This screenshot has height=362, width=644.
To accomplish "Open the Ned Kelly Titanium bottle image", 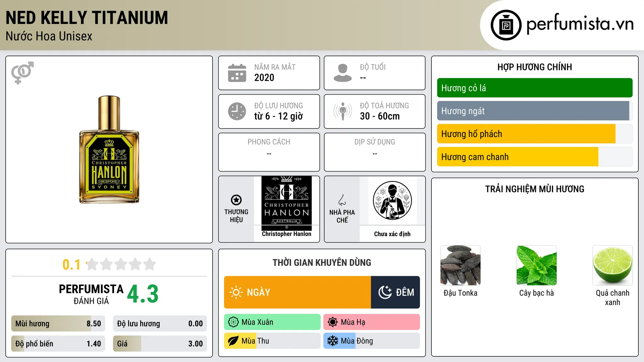I will pyautogui.click(x=109, y=149).
